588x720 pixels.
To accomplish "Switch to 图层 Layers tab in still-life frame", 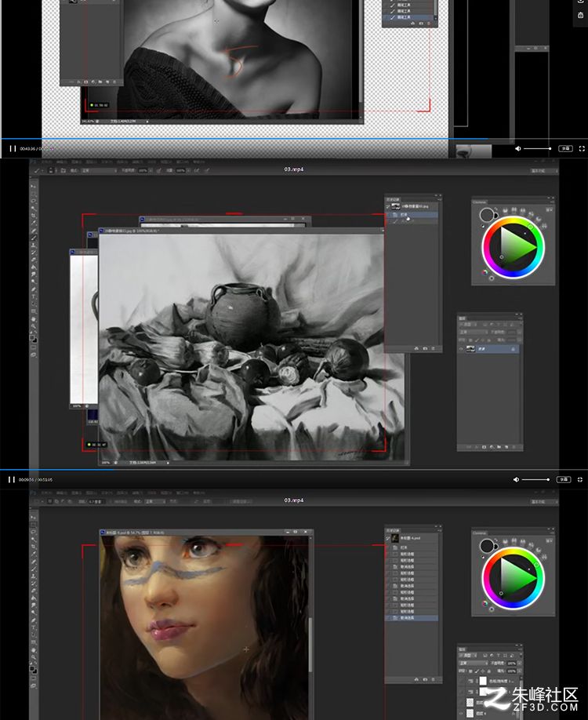I will pos(462,318).
